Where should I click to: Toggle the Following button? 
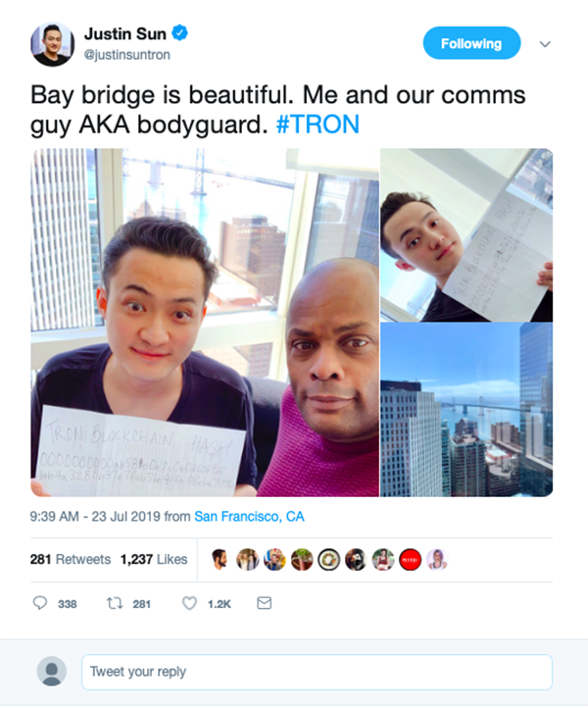tap(471, 43)
